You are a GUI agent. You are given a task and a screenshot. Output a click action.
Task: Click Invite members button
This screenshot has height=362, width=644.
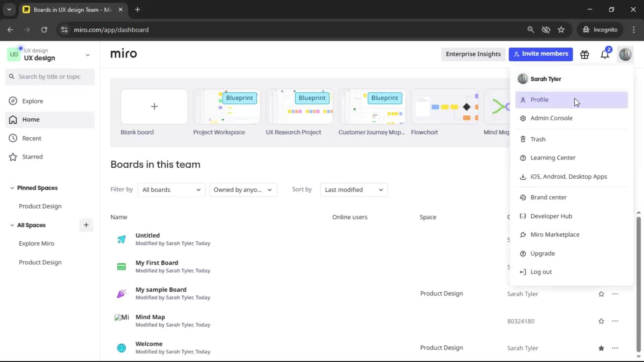pos(541,54)
